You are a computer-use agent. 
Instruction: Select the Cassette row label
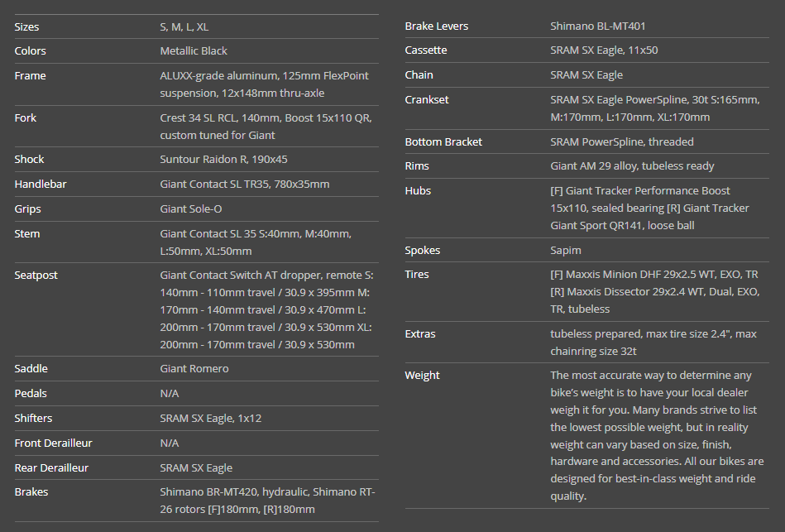(426, 50)
